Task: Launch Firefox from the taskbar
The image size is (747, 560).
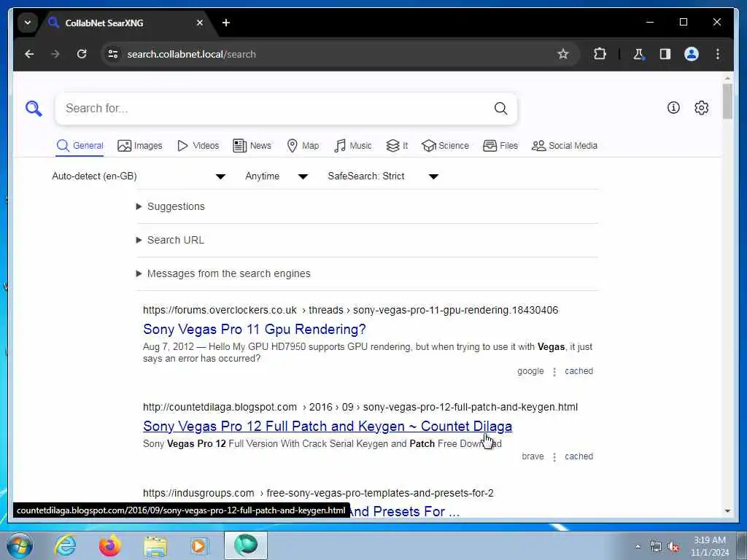Action: pos(110,545)
